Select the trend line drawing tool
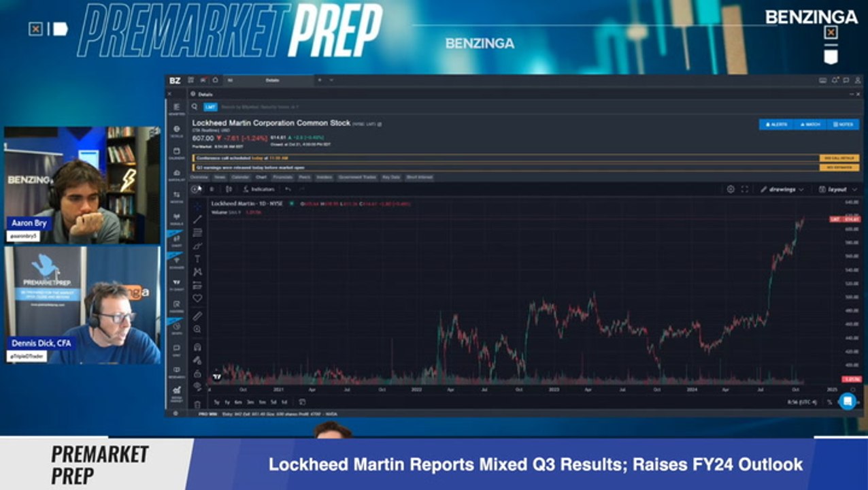 tap(197, 219)
